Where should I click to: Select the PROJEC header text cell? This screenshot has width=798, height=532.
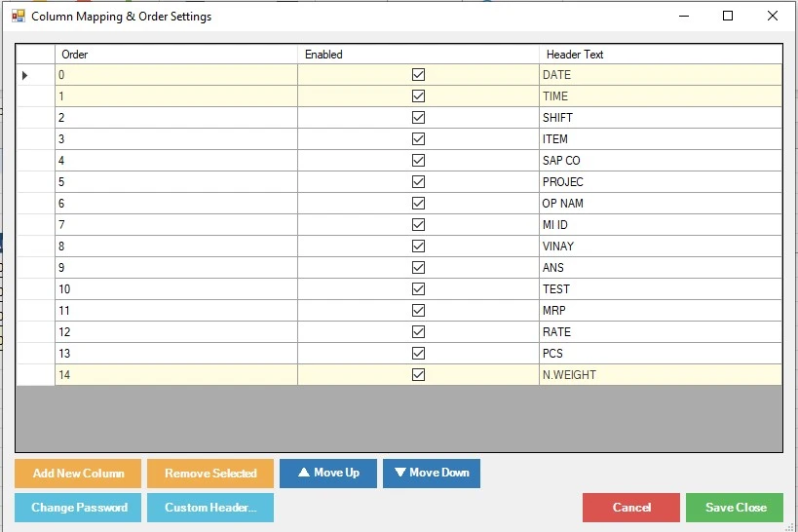[660, 182]
